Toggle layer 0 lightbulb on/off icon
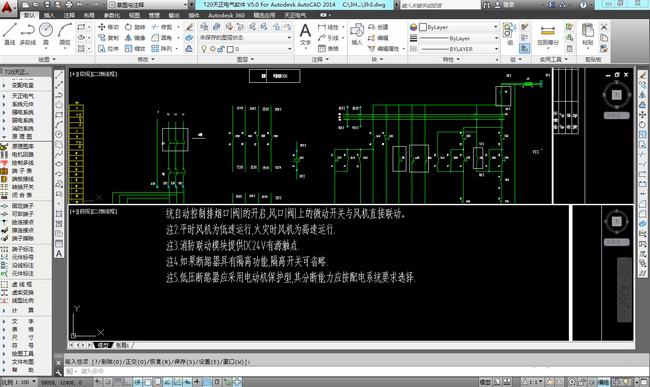The width and height of the screenshot is (650, 387). coord(204,49)
